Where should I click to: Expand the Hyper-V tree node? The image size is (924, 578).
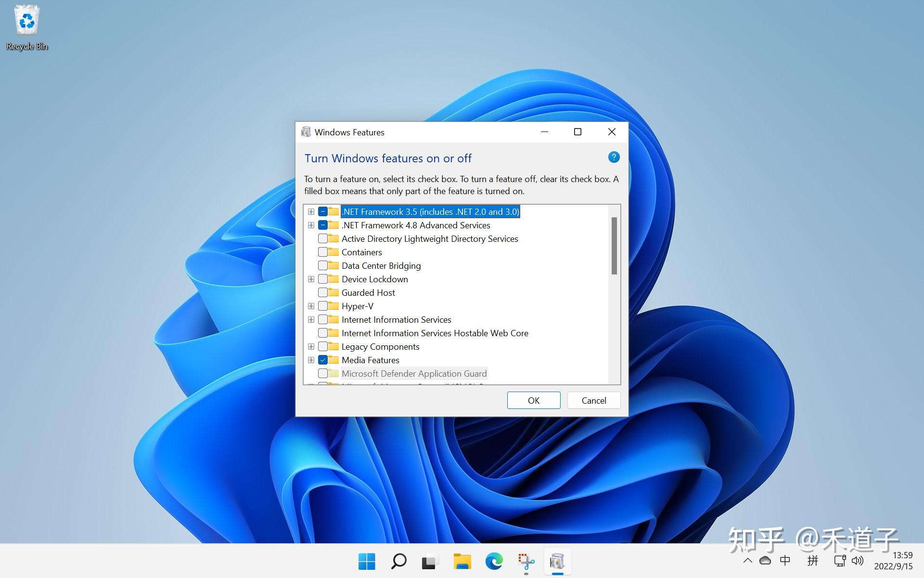click(311, 306)
